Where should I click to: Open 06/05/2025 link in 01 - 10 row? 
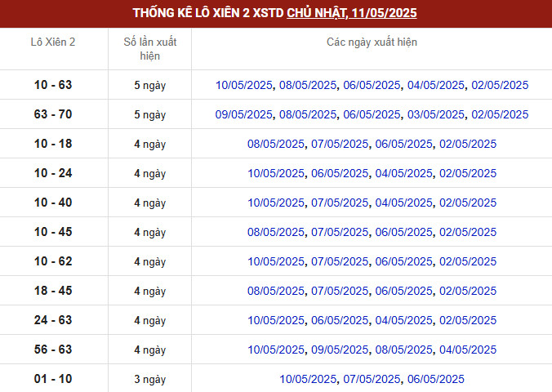pos(436,379)
